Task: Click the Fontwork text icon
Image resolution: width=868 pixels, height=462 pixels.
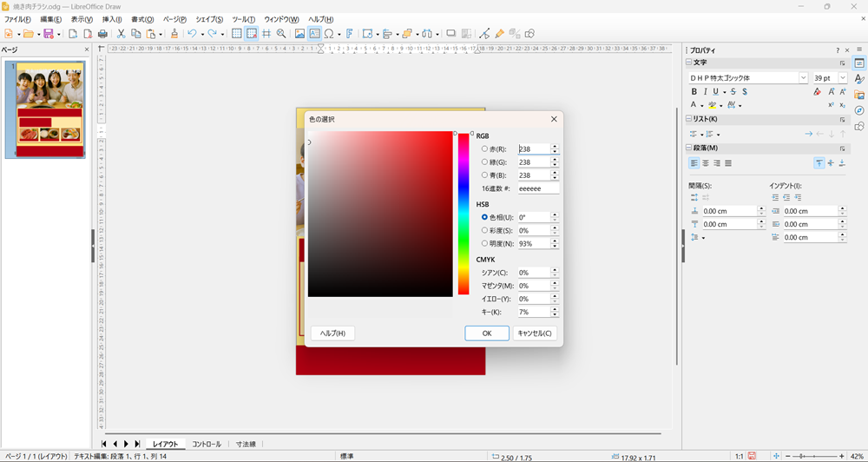Action: (349, 33)
